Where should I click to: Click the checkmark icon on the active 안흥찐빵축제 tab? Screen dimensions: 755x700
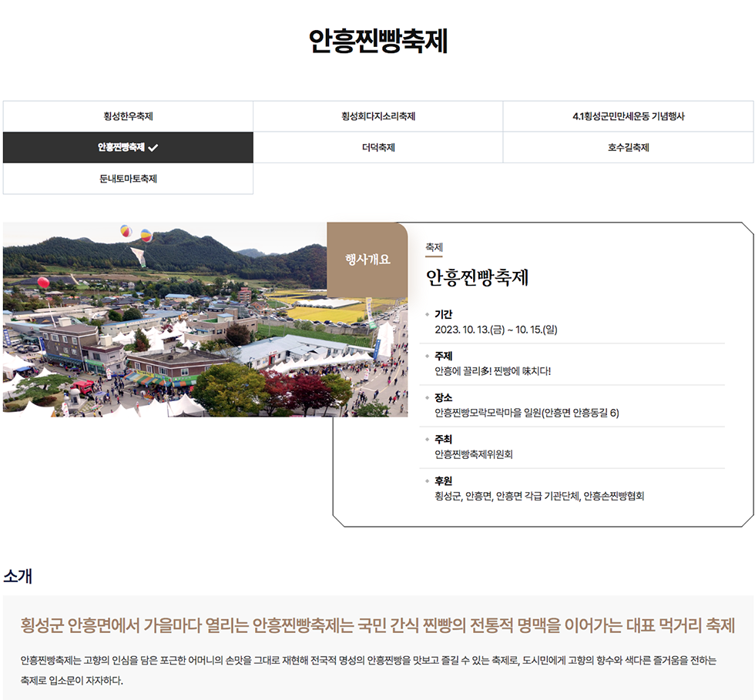coord(153,148)
